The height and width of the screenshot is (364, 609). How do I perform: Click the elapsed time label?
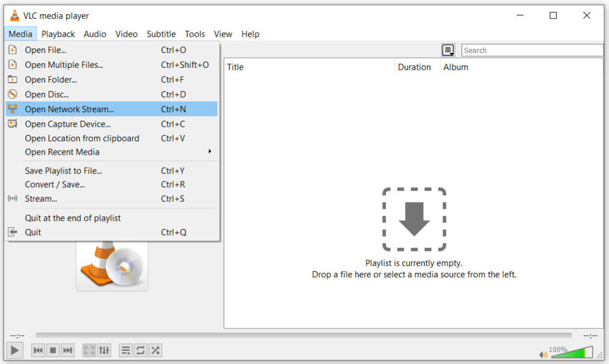(17, 335)
